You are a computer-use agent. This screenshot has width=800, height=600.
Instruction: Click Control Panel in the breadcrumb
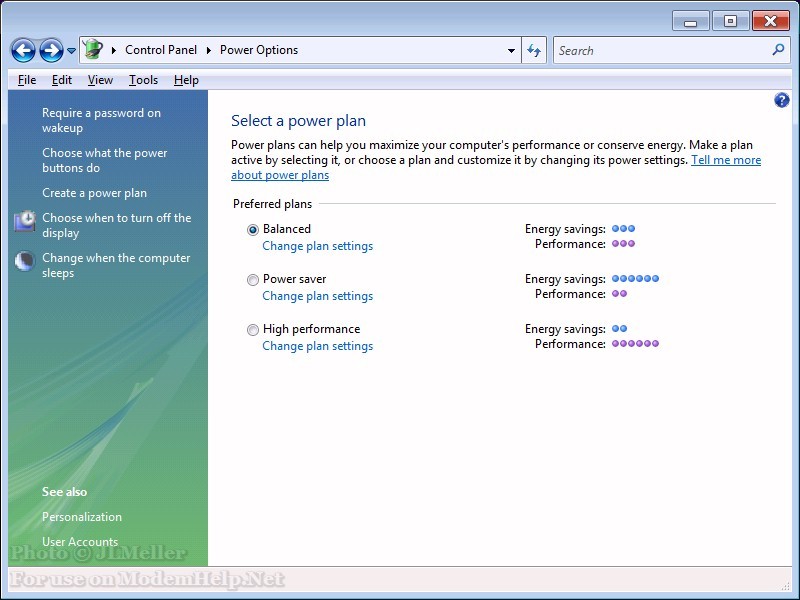(x=161, y=50)
